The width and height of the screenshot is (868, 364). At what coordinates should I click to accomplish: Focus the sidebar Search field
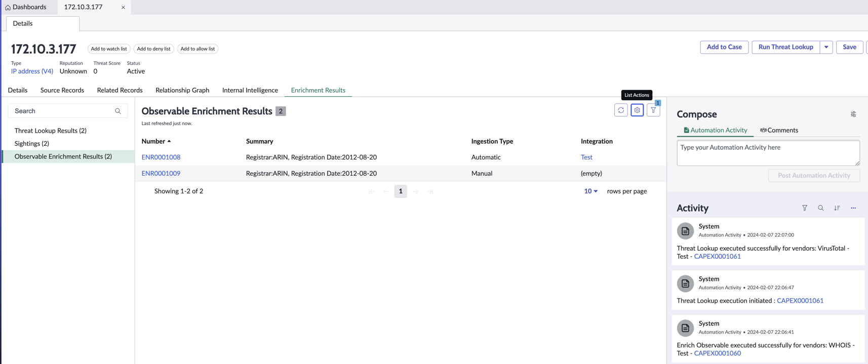coord(68,111)
